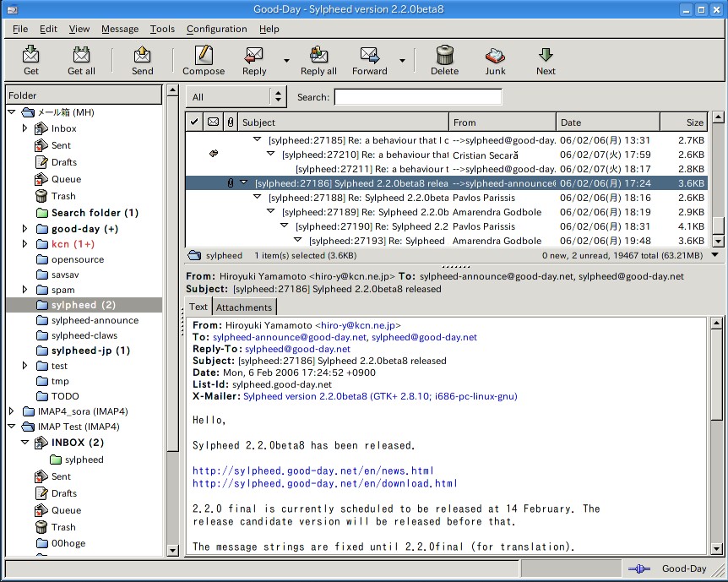Delete the selected message
The height and width of the screenshot is (582, 728).
(x=444, y=59)
